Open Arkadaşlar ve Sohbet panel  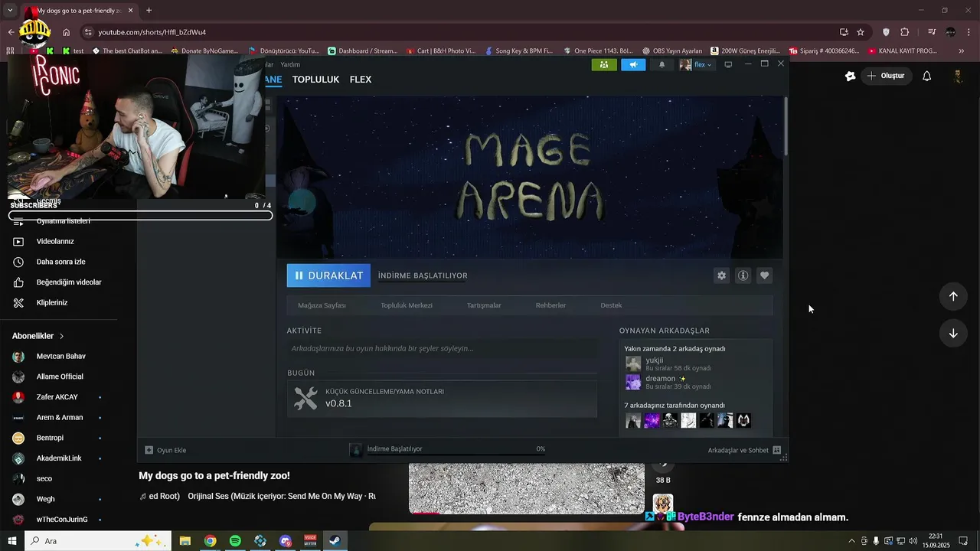[743, 450]
